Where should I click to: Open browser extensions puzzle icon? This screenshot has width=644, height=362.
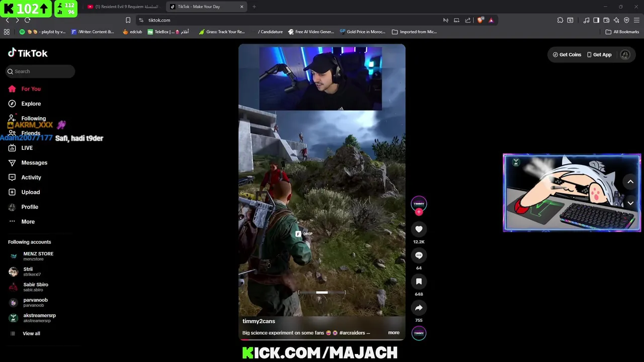[560, 20]
